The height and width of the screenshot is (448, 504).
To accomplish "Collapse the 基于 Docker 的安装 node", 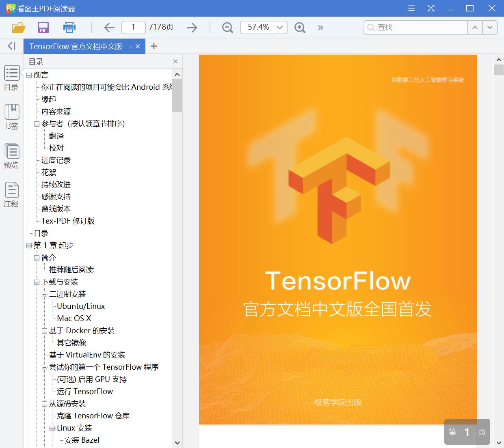I will click(x=44, y=331).
